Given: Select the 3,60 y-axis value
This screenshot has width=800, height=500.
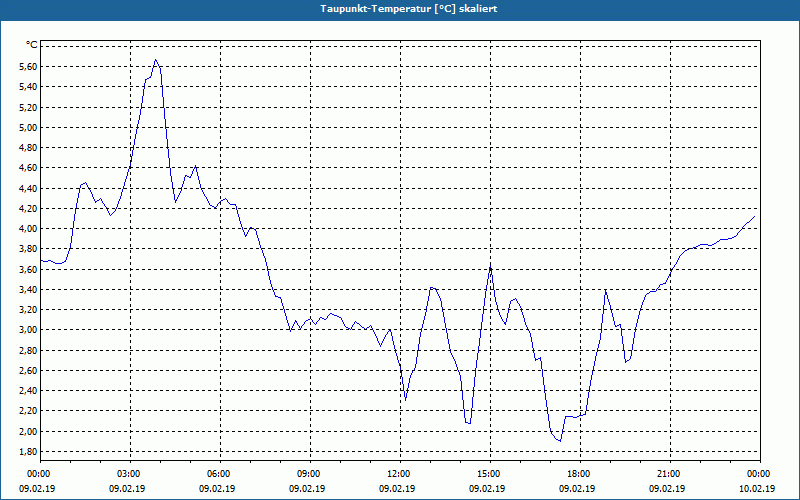Looking at the screenshot, I should [x=29, y=269].
